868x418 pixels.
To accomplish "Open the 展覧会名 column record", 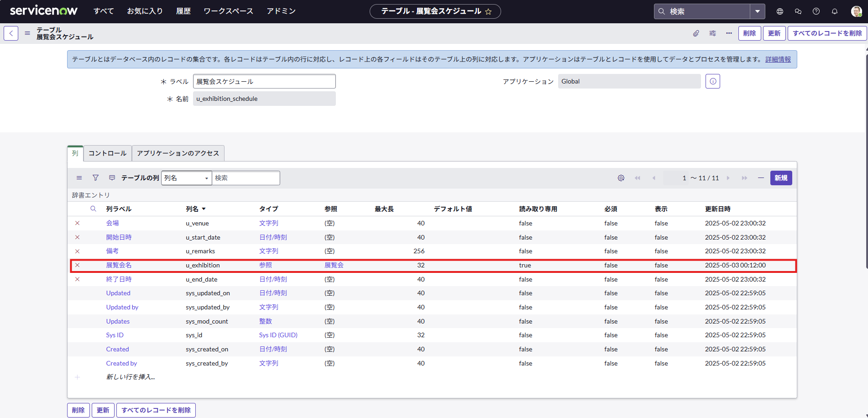I will pos(119,265).
